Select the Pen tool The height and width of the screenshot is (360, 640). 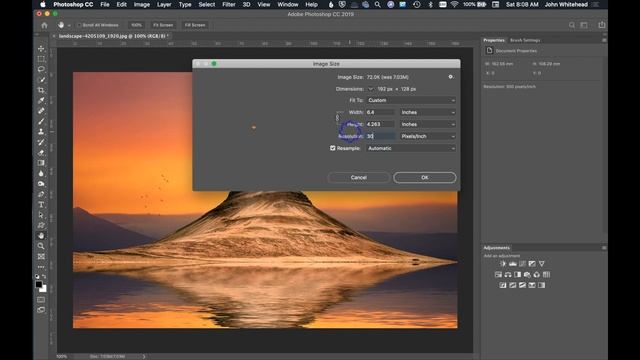[x=41, y=194]
